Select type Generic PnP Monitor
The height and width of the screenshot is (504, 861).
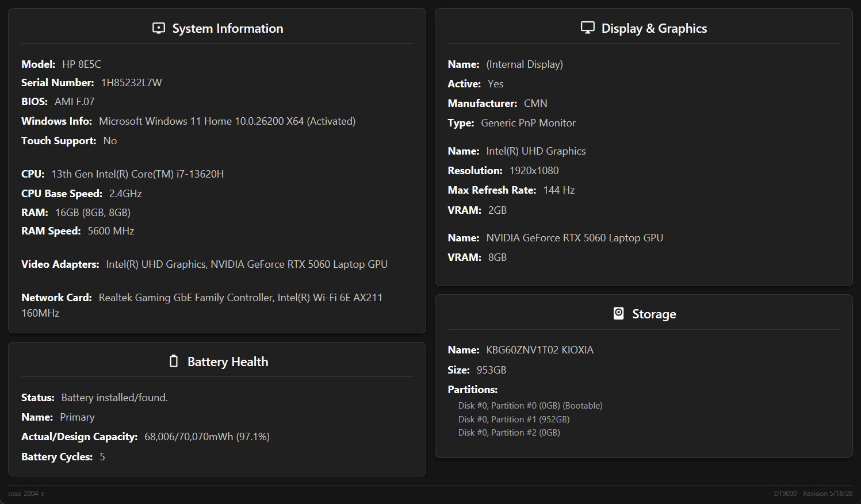click(528, 123)
